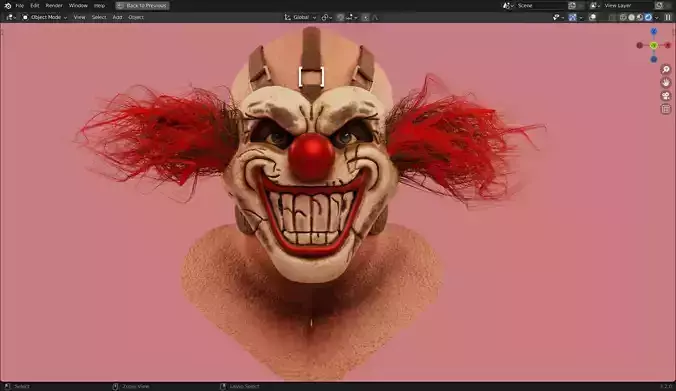676x391 pixels.
Task: Open the Render menu
Action: click(54, 6)
